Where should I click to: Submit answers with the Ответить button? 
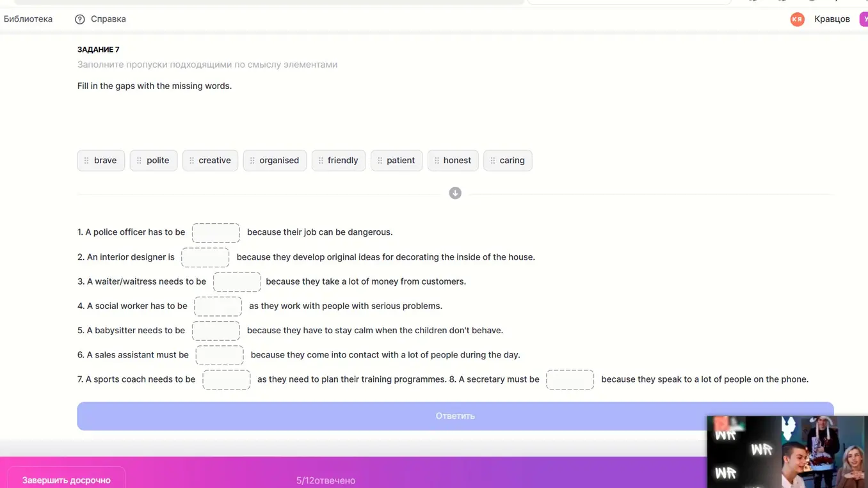pyautogui.click(x=455, y=416)
